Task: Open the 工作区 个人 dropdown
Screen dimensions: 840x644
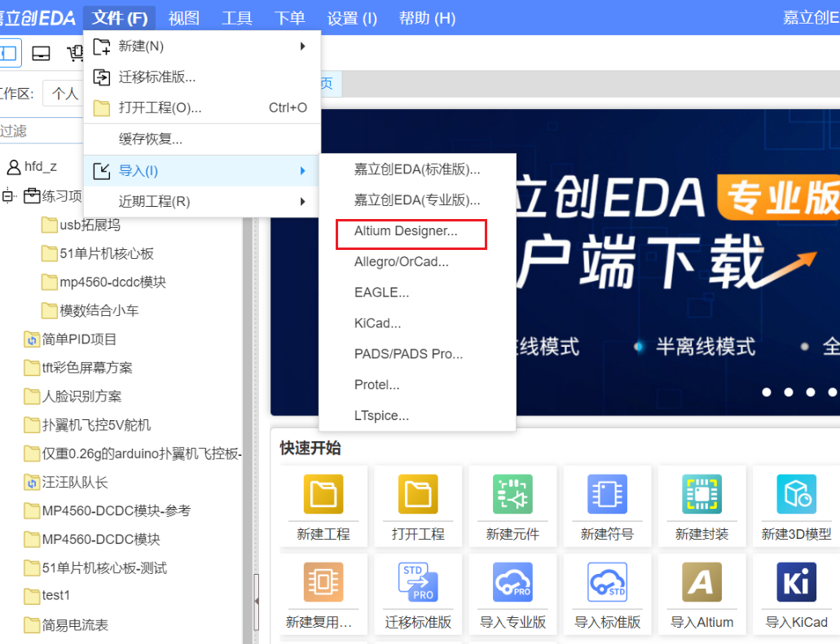Action: [x=64, y=94]
